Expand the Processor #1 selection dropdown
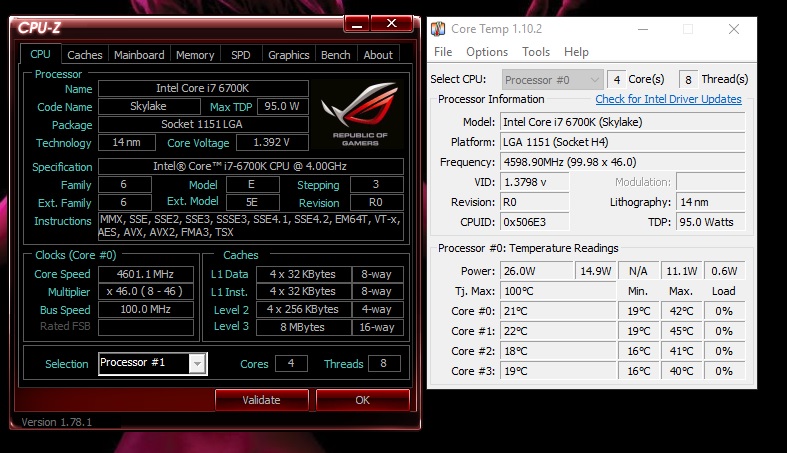Viewport: 787px width, 453px height. pyautogui.click(x=197, y=364)
